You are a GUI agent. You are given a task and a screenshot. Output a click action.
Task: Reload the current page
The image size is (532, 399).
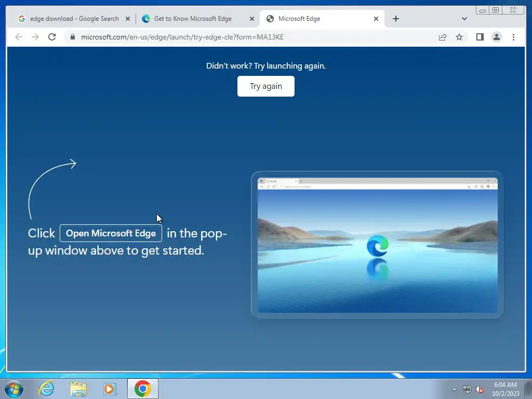[52, 37]
